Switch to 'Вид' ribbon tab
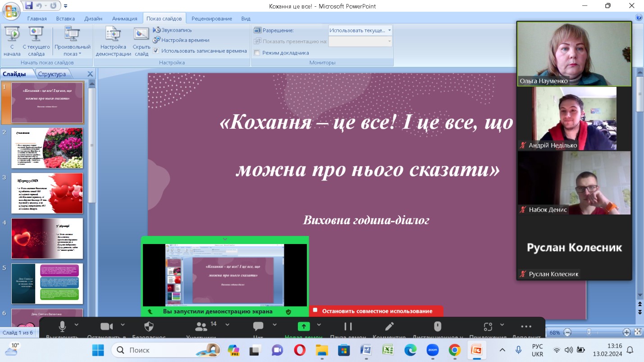 click(246, 18)
